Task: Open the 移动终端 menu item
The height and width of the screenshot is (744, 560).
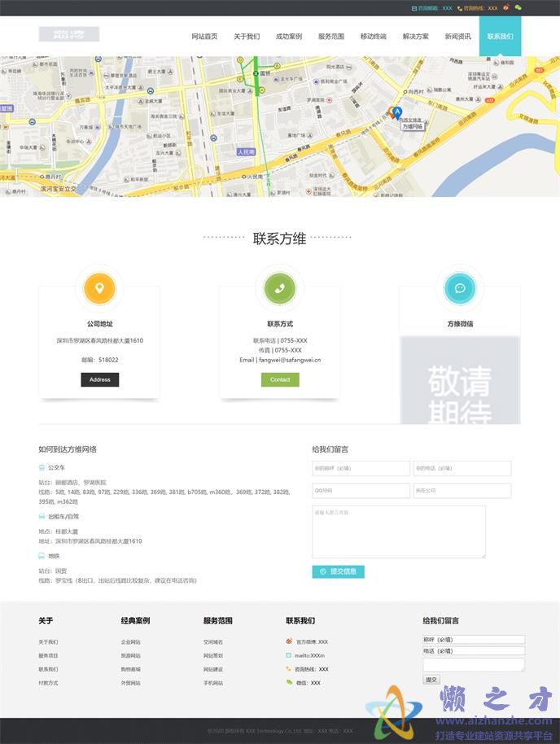Action: pyautogui.click(x=374, y=36)
